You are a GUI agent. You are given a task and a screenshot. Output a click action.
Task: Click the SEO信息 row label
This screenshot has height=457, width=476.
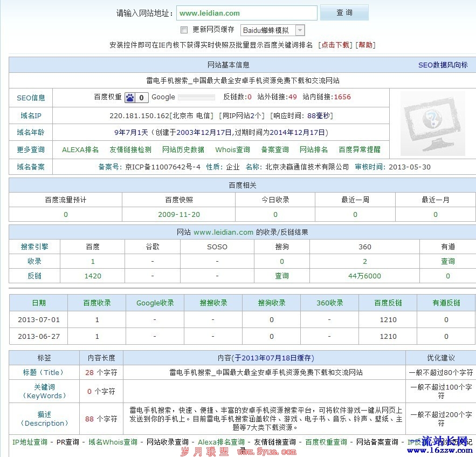pyautogui.click(x=31, y=98)
